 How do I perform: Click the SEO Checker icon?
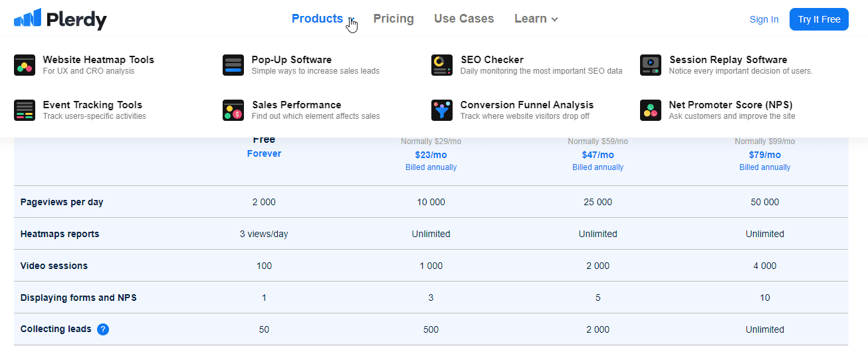click(x=442, y=65)
